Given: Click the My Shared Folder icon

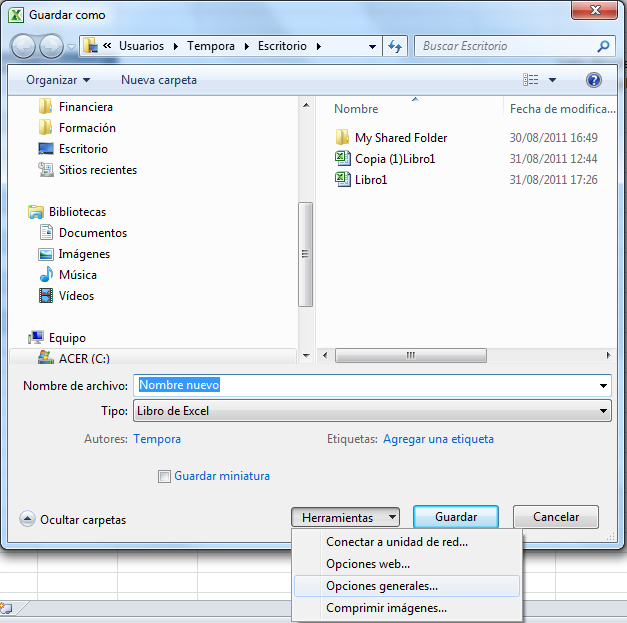Looking at the screenshot, I should tap(342, 137).
